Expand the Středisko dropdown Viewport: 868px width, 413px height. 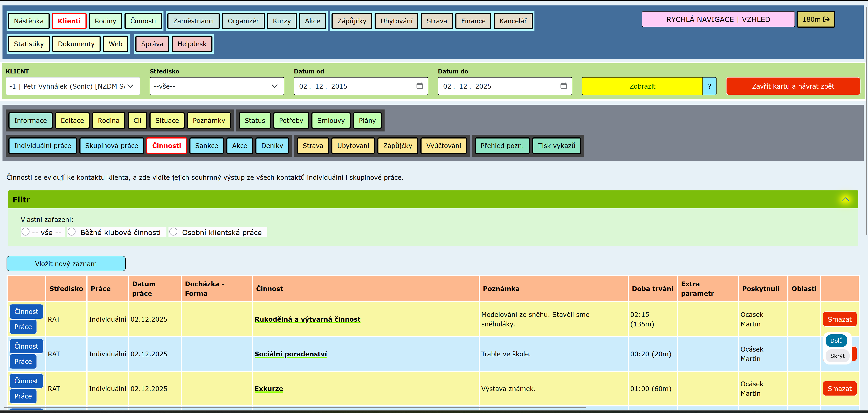click(217, 86)
